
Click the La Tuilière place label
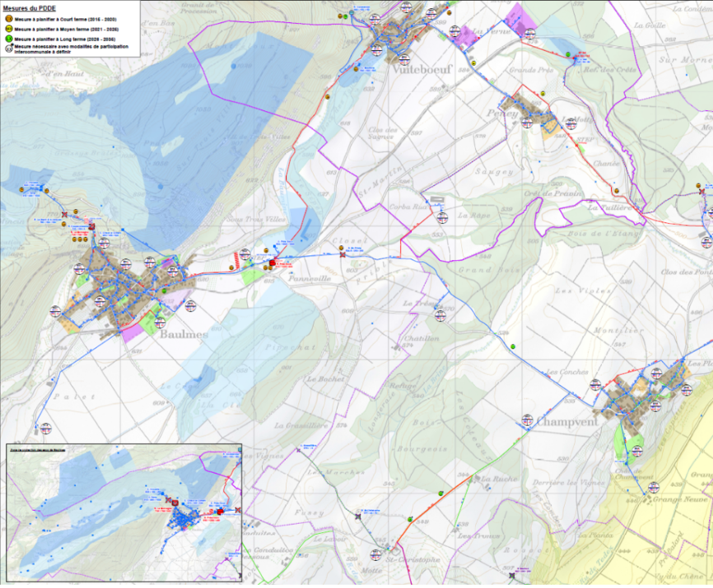(610, 208)
